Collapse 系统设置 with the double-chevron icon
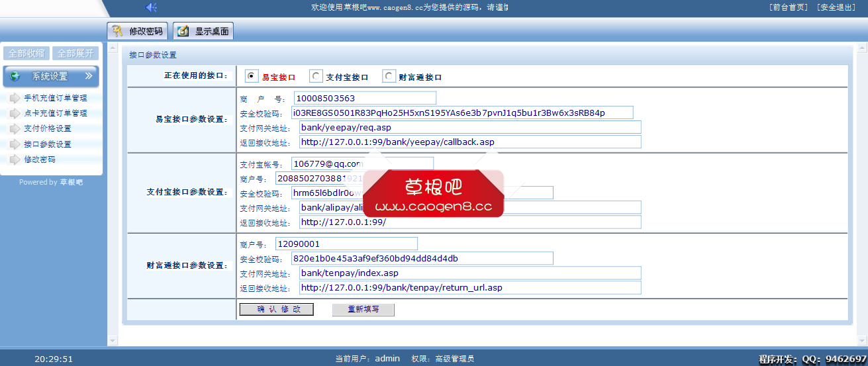The image size is (868, 366). click(x=89, y=76)
